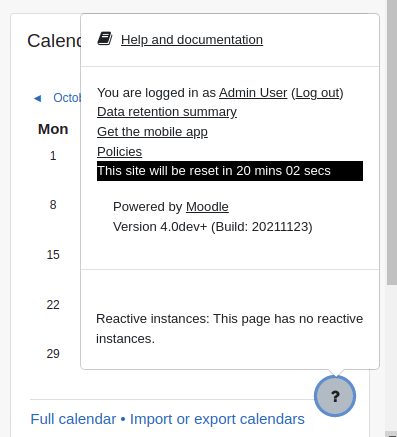Screen dimensions: 397x437
Task: Open the Admin User profile link
Action: coord(253,93)
